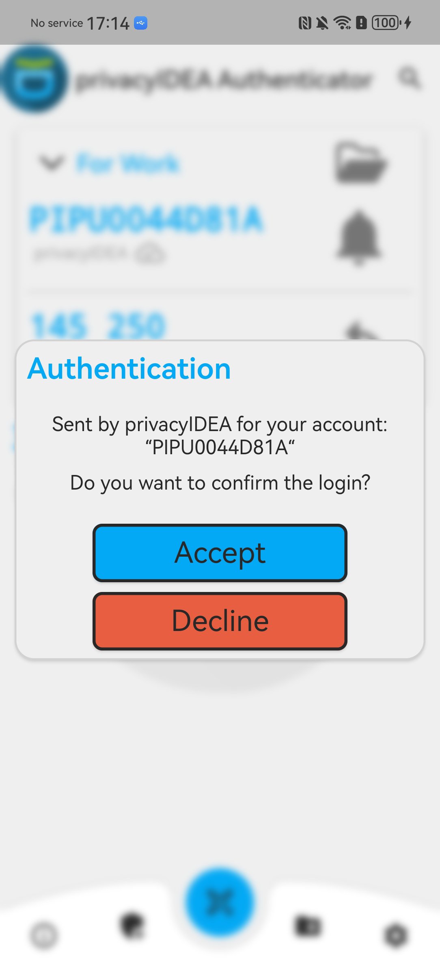Decline the login request

pos(220,621)
